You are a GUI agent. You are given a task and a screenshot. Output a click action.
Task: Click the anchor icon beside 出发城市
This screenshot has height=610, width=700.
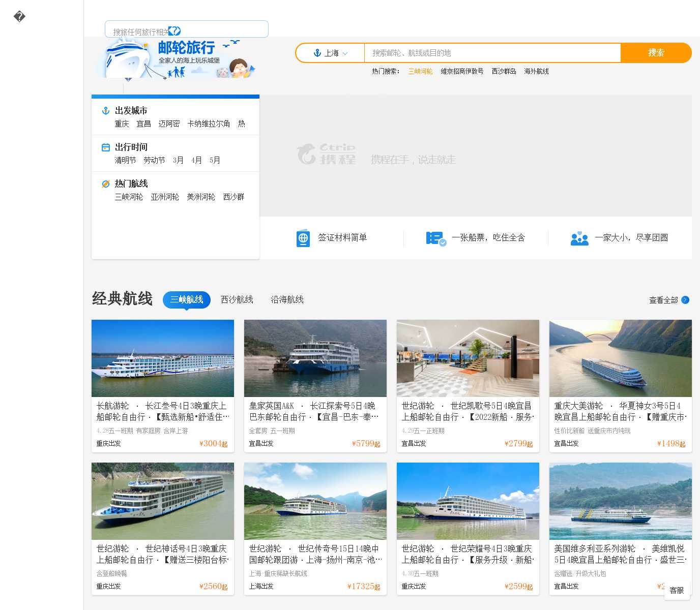pos(106,111)
